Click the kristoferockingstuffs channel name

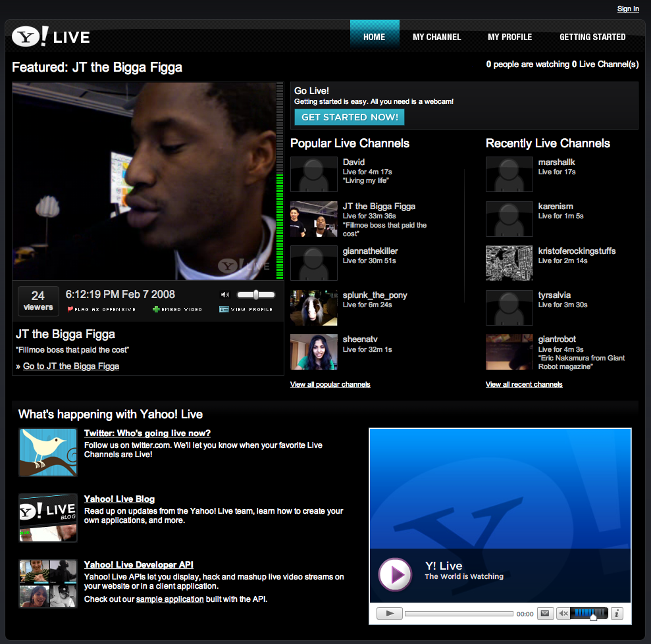click(x=577, y=251)
